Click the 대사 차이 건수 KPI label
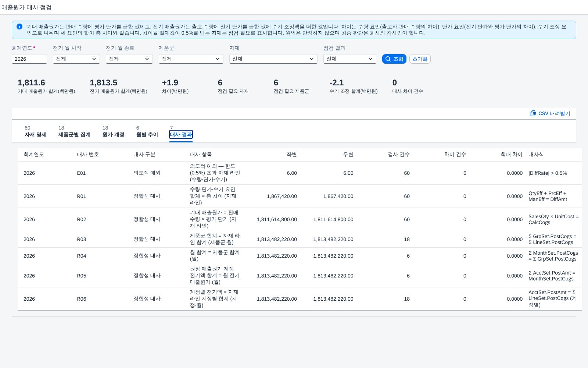The width and height of the screenshot is (588, 368). (x=408, y=91)
